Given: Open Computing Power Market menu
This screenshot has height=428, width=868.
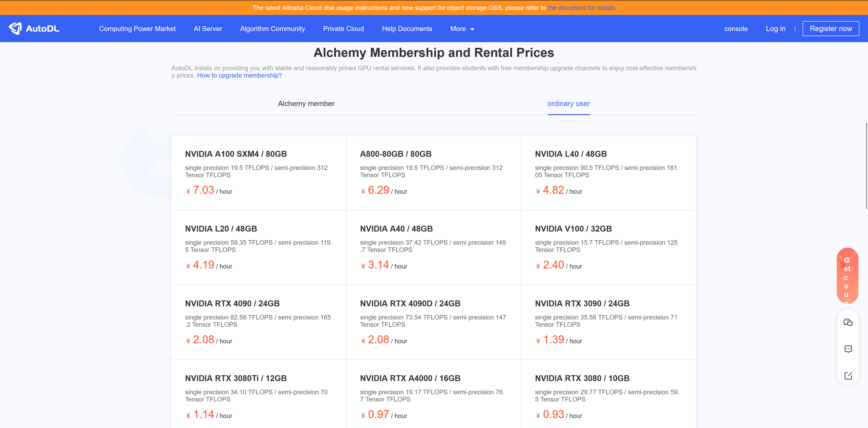Looking at the screenshot, I should [137, 29].
